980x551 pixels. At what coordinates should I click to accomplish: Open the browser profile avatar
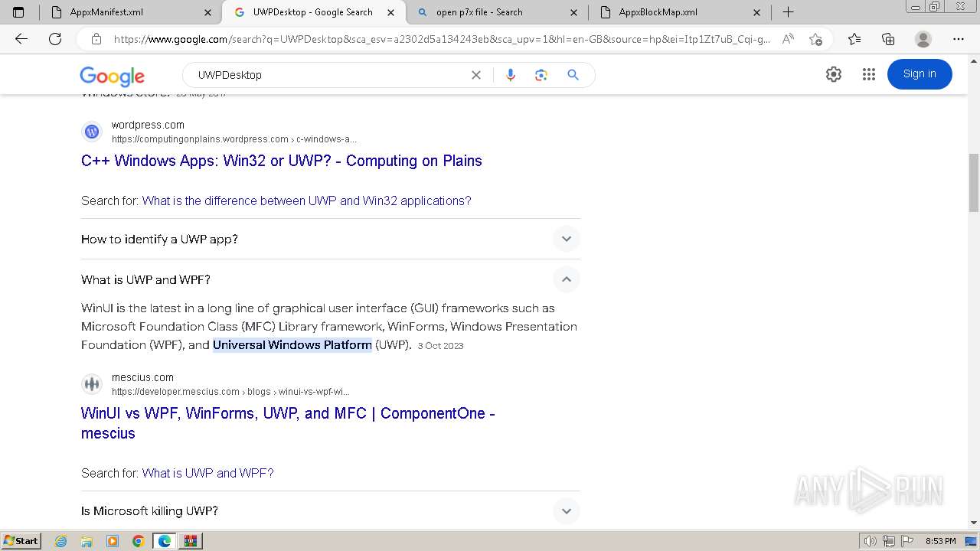pos(923,39)
